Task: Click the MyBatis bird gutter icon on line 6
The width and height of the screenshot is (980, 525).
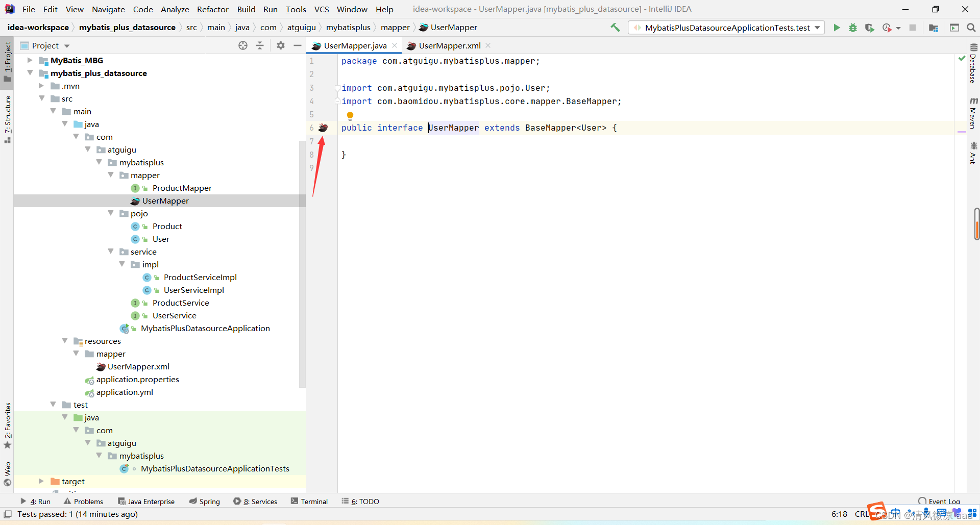Action: coord(323,128)
